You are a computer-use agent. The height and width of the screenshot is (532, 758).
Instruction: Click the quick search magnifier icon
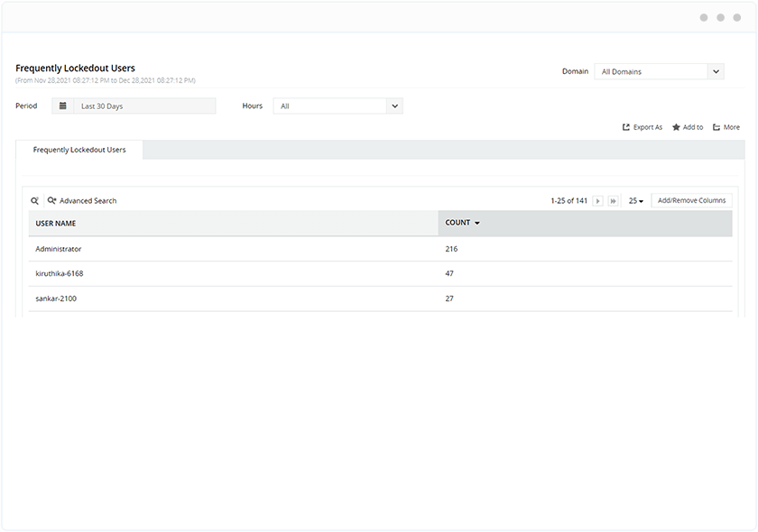(x=35, y=200)
